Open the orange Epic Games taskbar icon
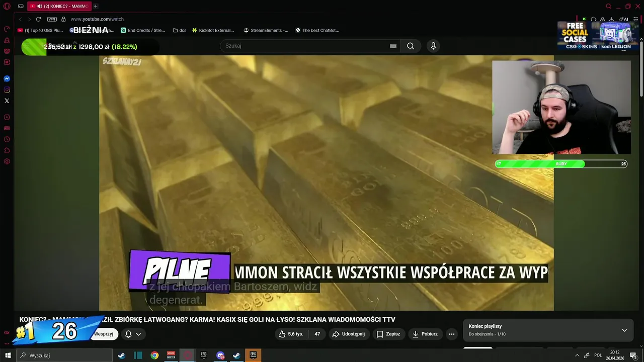The width and height of the screenshot is (644, 362). [253, 355]
